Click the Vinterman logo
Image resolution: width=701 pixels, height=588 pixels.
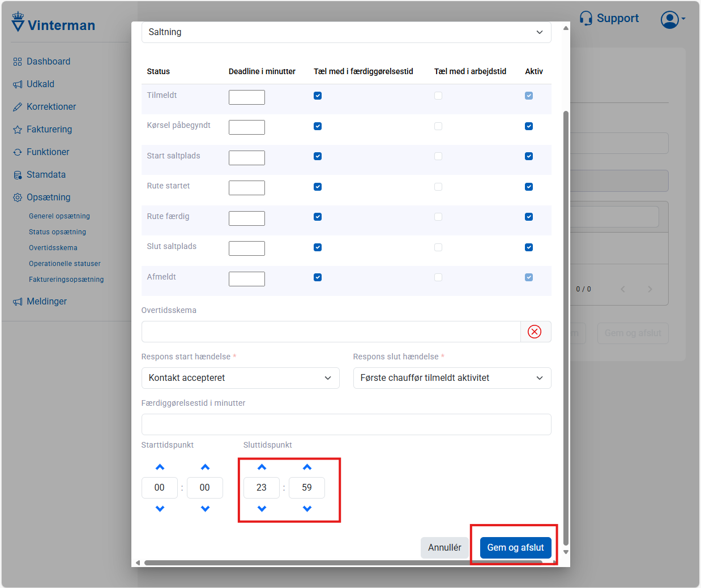pyautogui.click(x=53, y=23)
